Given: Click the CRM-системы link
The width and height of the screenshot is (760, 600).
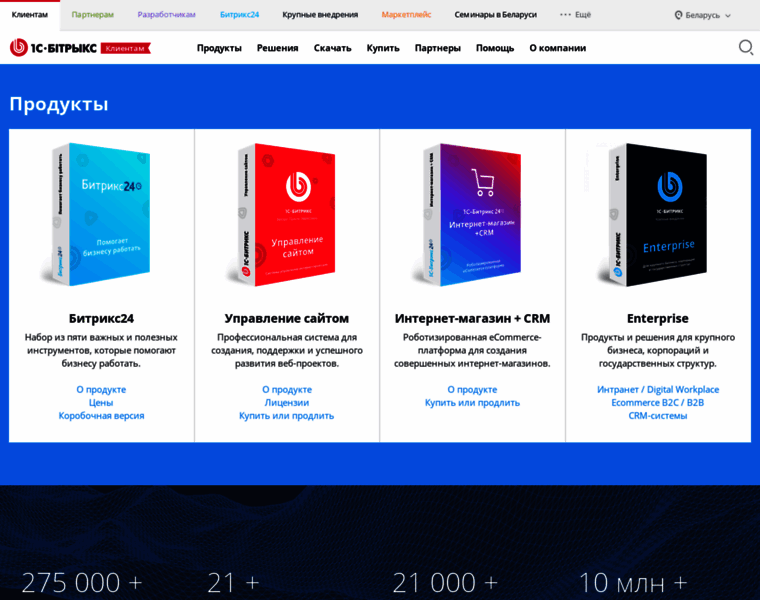Looking at the screenshot, I should coord(658,415).
